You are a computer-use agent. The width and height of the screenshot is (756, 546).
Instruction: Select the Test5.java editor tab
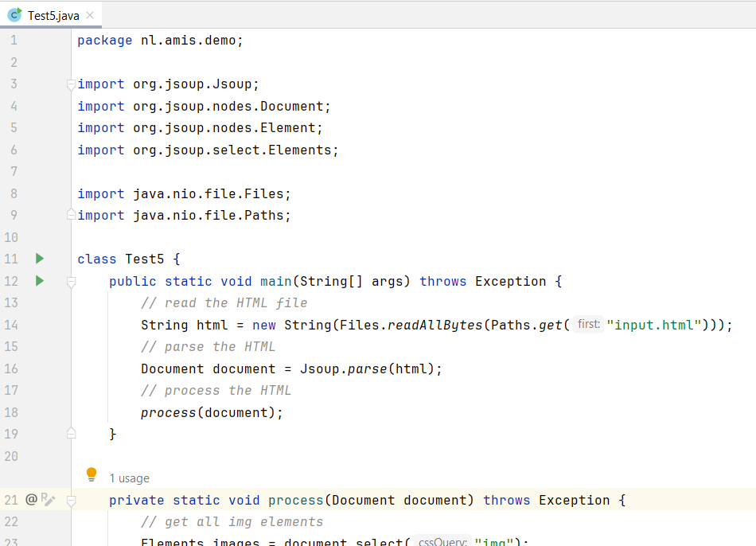pyautogui.click(x=53, y=15)
